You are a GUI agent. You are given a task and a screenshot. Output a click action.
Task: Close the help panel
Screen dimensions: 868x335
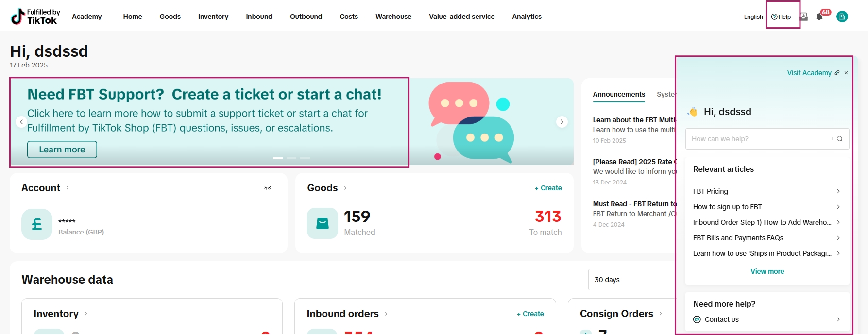pyautogui.click(x=846, y=73)
